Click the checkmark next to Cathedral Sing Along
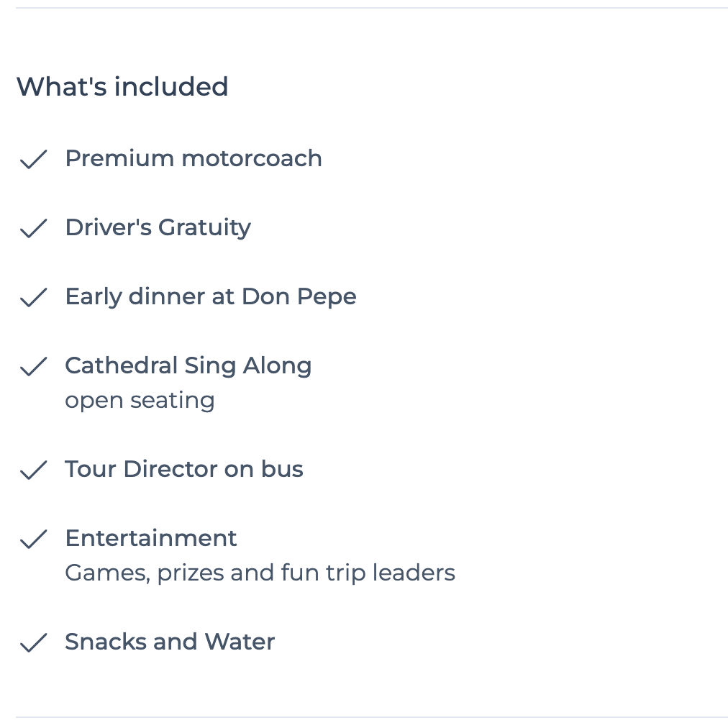The width and height of the screenshot is (728, 728). (x=33, y=366)
